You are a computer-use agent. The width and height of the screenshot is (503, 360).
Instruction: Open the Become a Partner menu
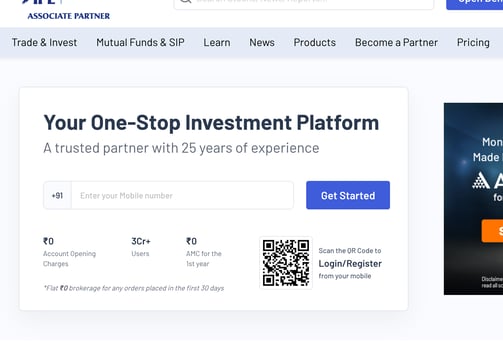[396, 42]
